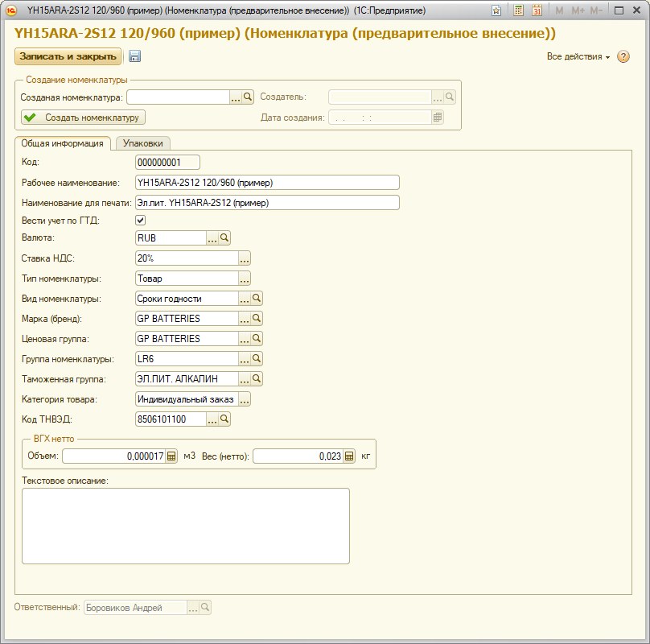The image size is (650, 644).
Task: Open the help question mark icon
Action: coord(623,57)
